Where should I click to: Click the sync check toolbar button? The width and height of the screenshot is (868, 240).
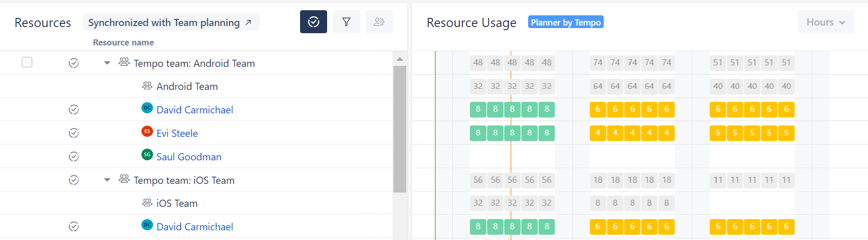click(x=313, y=22)
